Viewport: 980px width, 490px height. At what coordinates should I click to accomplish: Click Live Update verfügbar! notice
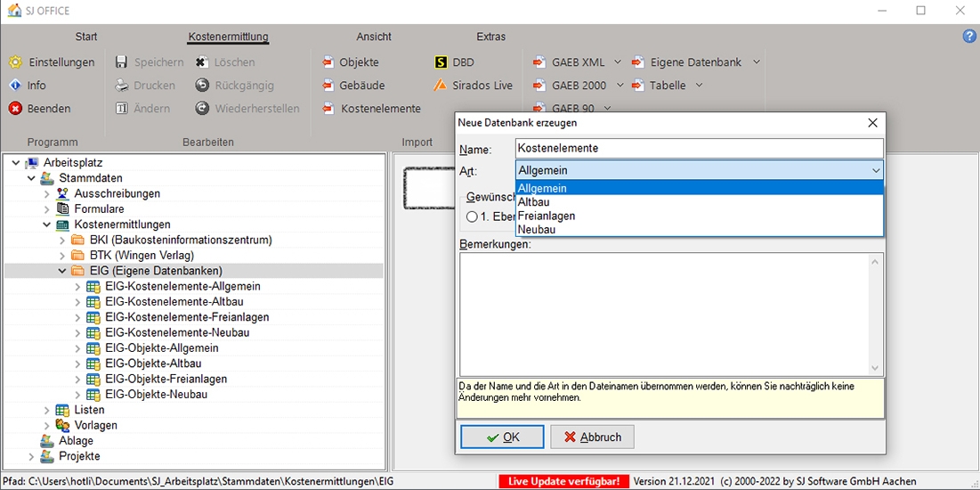[x=563, y=481]
